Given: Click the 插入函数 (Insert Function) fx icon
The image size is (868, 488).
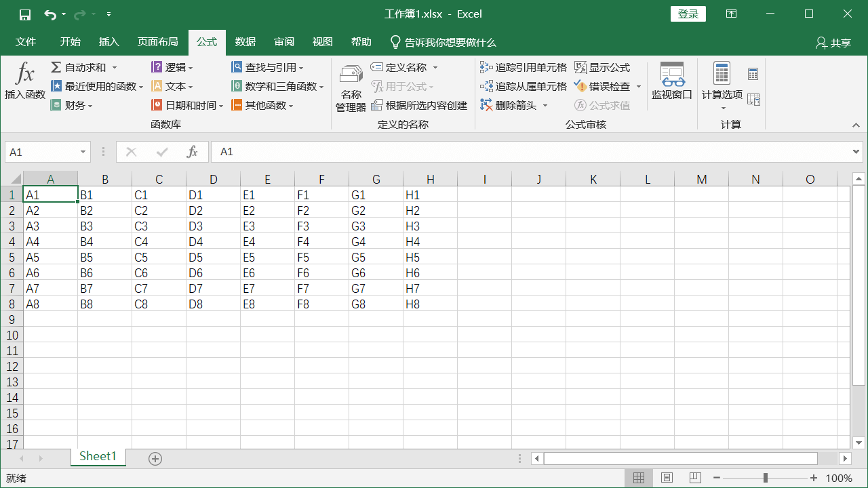Looking at the screenshot, I should point(24,75).
